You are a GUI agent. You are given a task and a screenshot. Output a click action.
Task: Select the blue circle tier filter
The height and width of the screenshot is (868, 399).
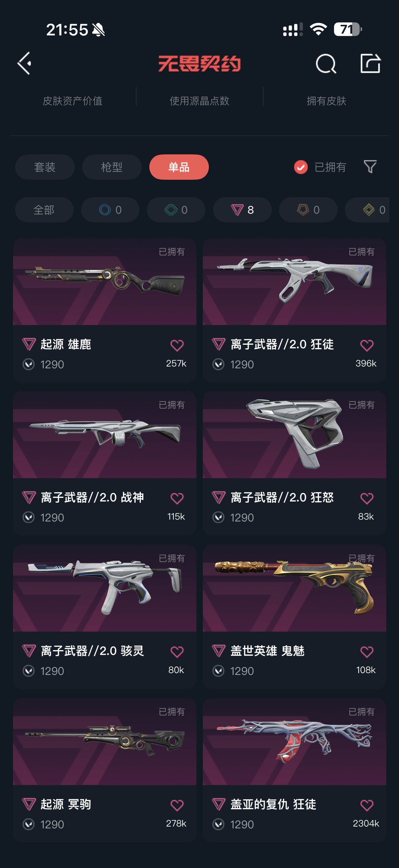(110, 210)
